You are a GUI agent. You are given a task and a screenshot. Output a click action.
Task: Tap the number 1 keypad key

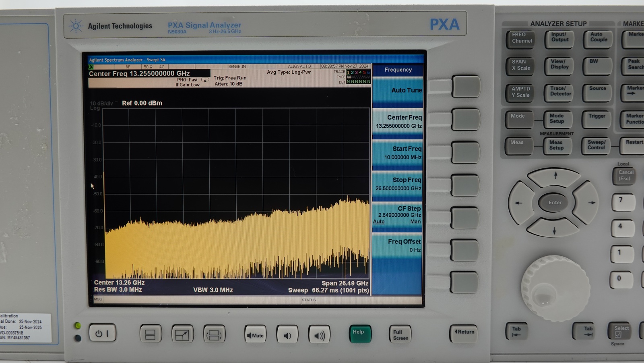[621, 255]
